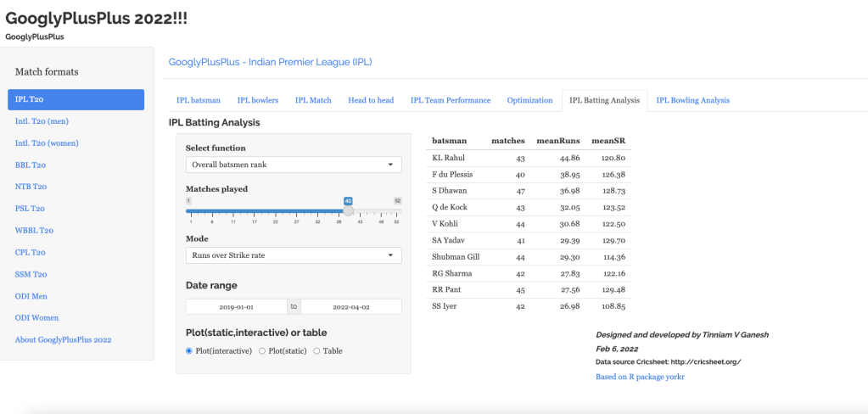868x414 pixels.
Task: Click the Based on R package yorkr link
Action: [x=640, y=376]
